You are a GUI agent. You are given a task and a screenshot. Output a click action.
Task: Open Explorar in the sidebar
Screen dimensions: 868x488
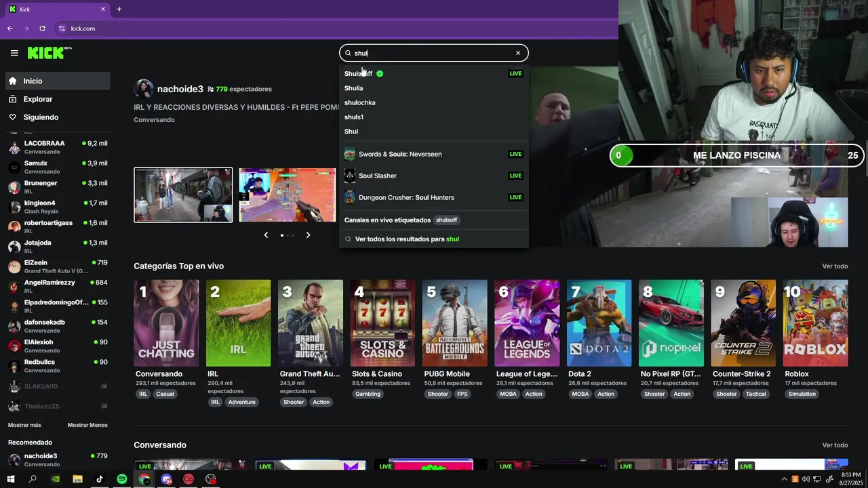[58, 99]
